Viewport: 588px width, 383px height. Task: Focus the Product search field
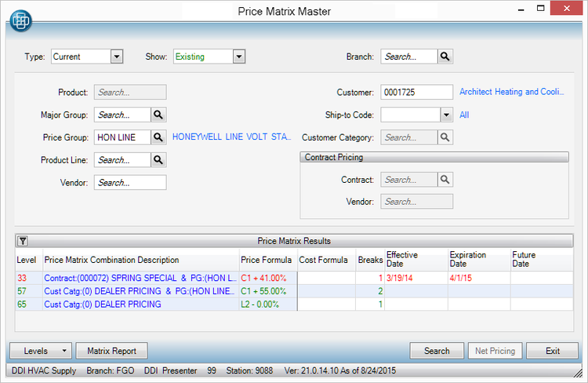130,93
